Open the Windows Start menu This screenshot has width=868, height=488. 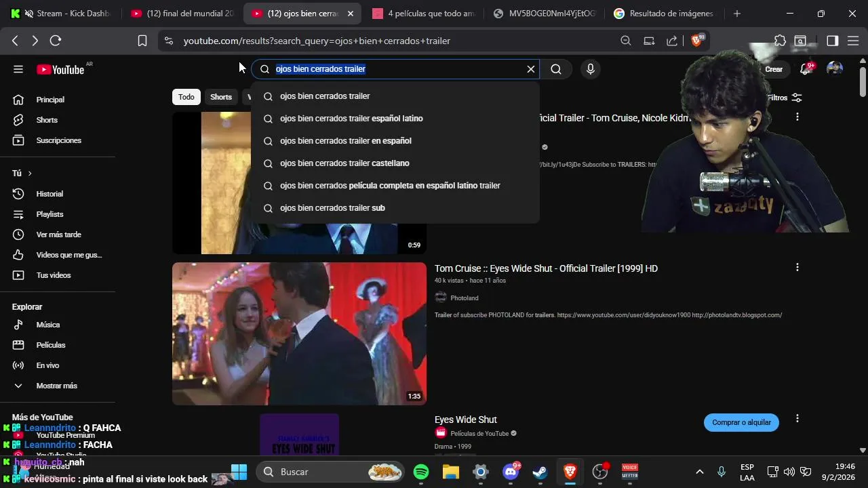tap(239, 472)
